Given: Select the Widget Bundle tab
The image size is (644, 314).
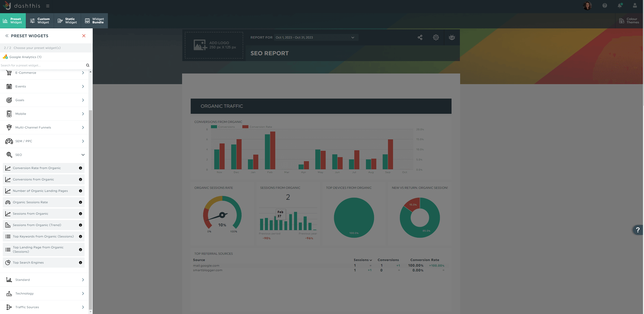Looking at the screenshot, I should pos(94,21).
